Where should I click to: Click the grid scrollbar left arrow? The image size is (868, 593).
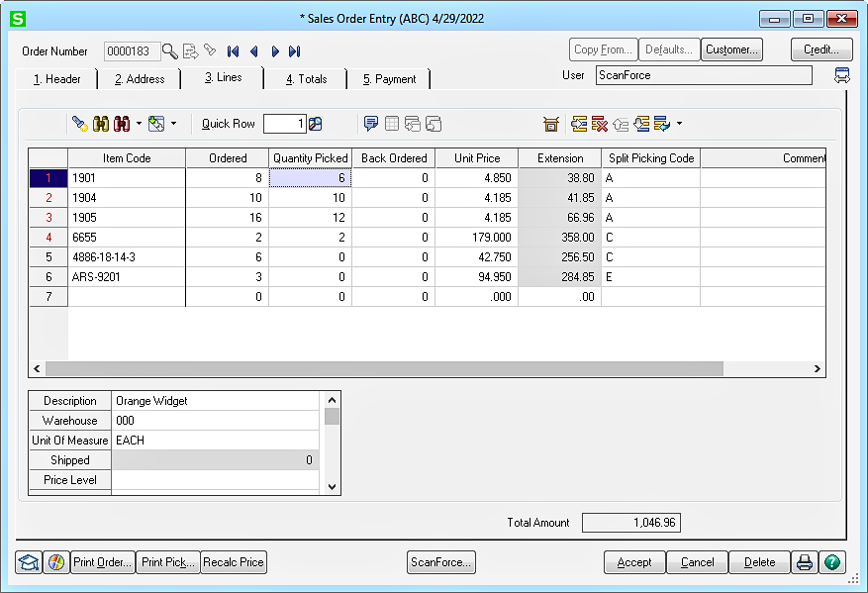tap(37, 368)
